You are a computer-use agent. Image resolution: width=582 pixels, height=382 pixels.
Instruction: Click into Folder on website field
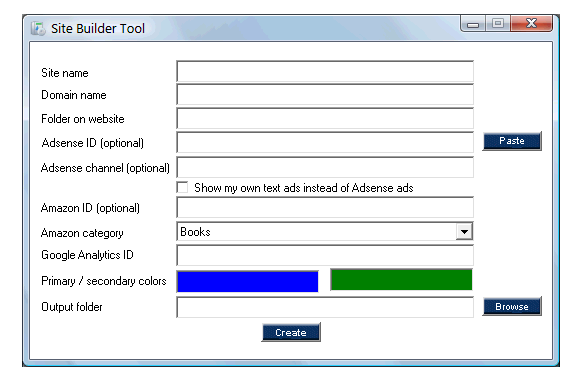pyautogui.click(x=325, y=119)
